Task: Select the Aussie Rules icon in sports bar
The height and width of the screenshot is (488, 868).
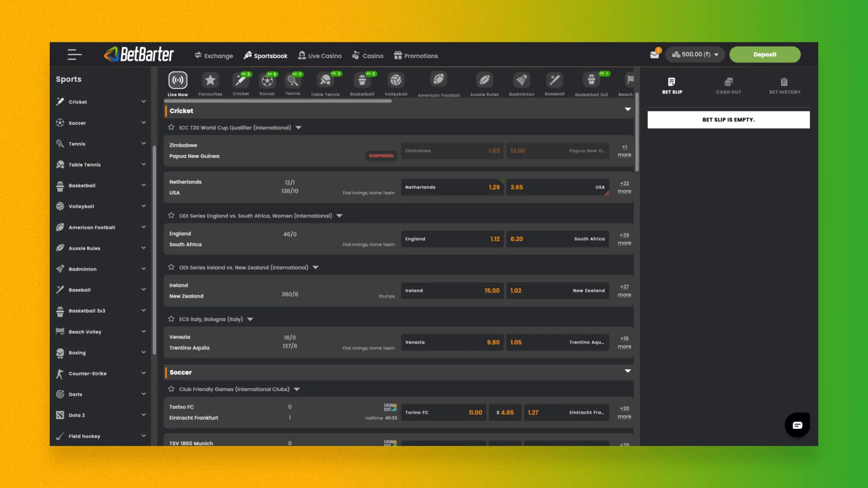Action: click(x=484, y=80)
